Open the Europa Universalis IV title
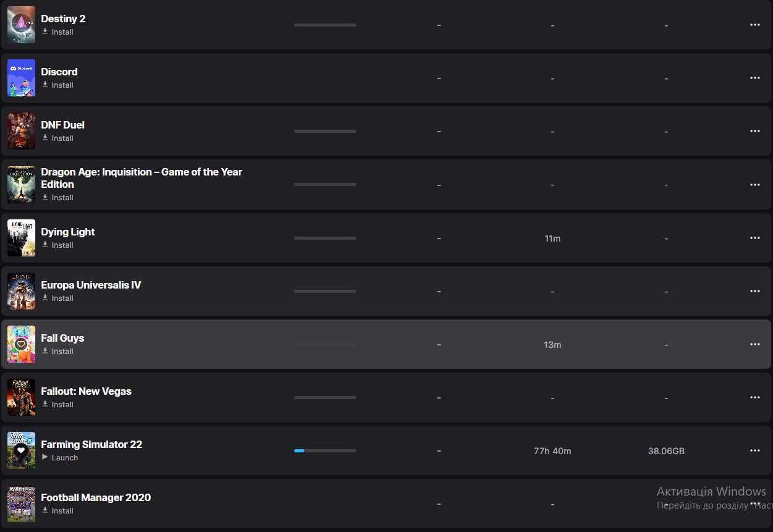This screenshot has height=532, width=773. [x=91, y=285]
